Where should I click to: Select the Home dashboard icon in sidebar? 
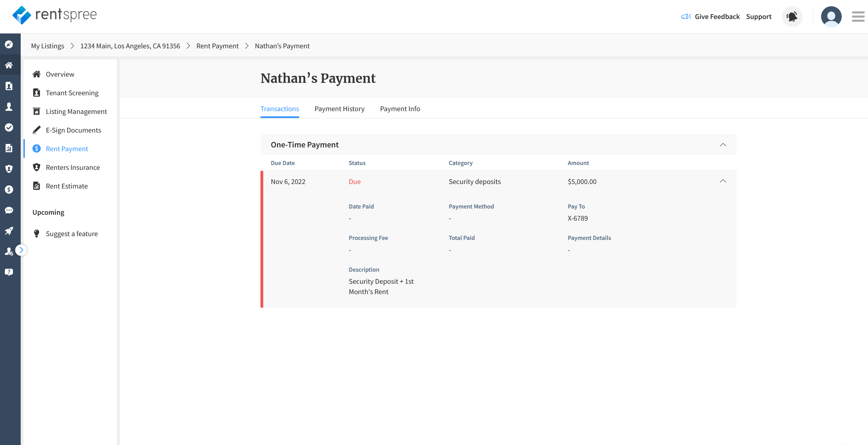tap(9, 65)
